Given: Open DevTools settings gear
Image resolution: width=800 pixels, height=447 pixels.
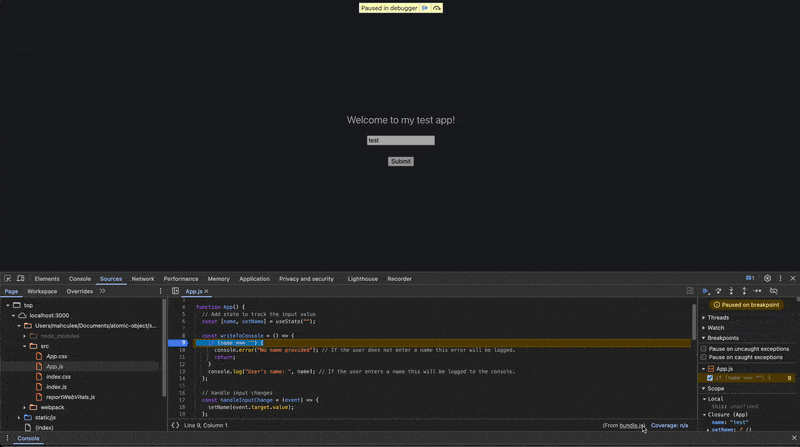Looking at the screenshot, I should coord(767,279).
